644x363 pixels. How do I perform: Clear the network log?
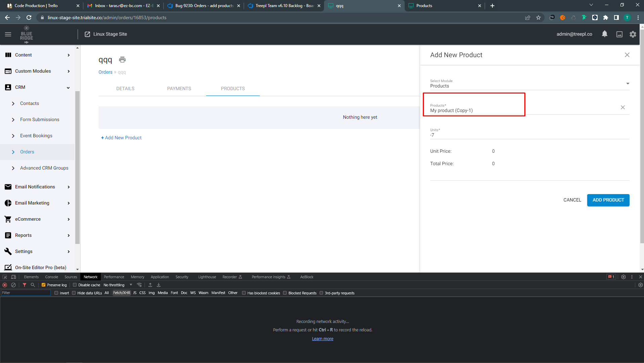(x=13, y=285)
